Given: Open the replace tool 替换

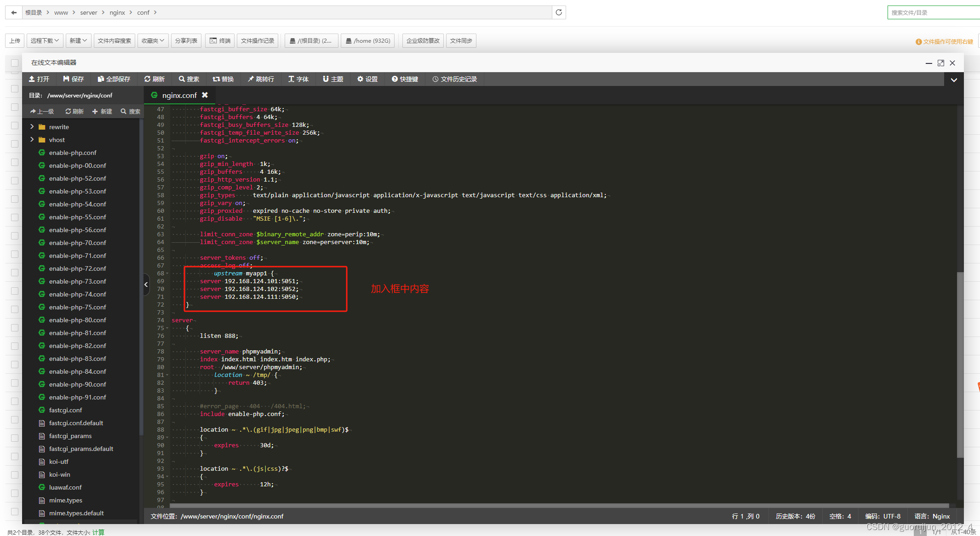Looking at the screenshot, I should [x=224, y=79].
